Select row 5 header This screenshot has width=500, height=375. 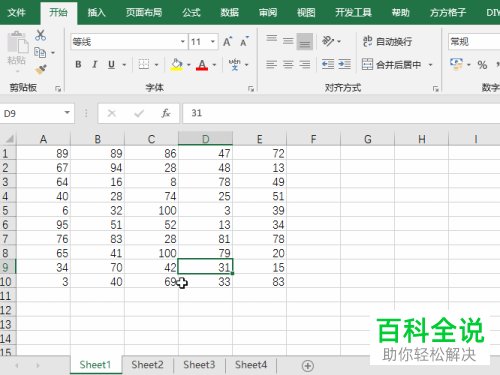pos(8,210)
